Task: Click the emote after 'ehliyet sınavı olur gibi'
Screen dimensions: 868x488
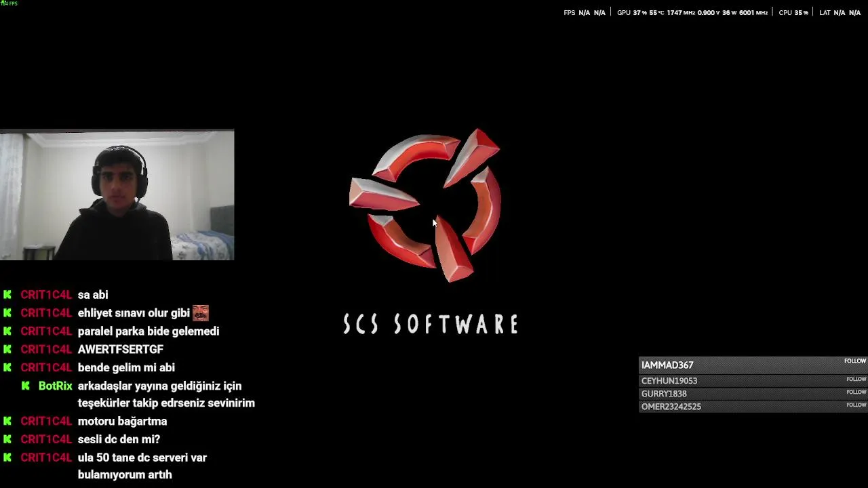Action: click(201, 312)
